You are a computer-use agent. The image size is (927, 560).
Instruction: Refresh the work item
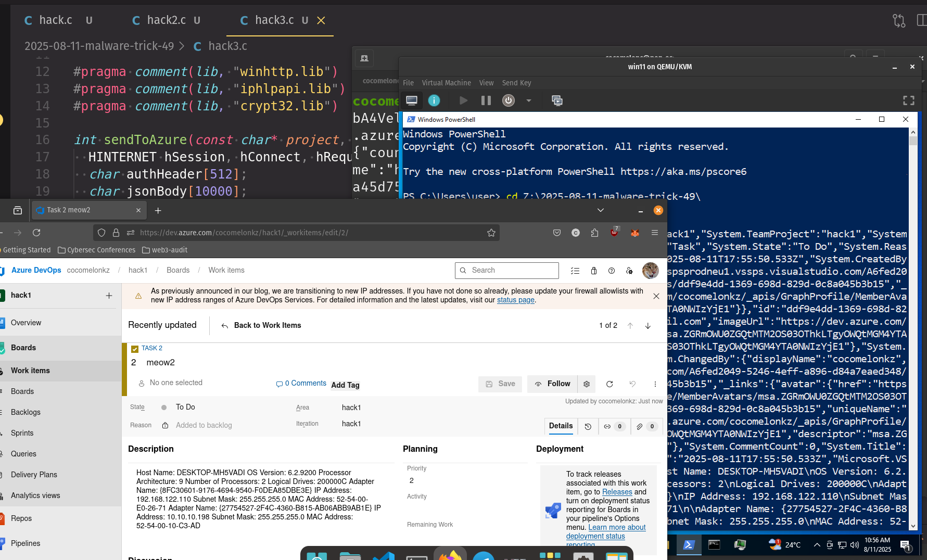tap(609, 384)
